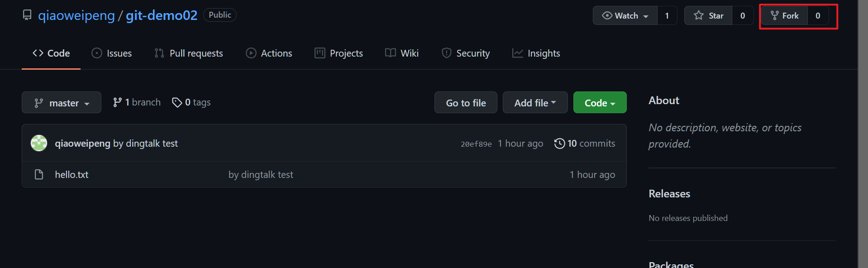Open the Add file dropdown
This screenshot has height=268, width=868.
(x=535, y=103)
